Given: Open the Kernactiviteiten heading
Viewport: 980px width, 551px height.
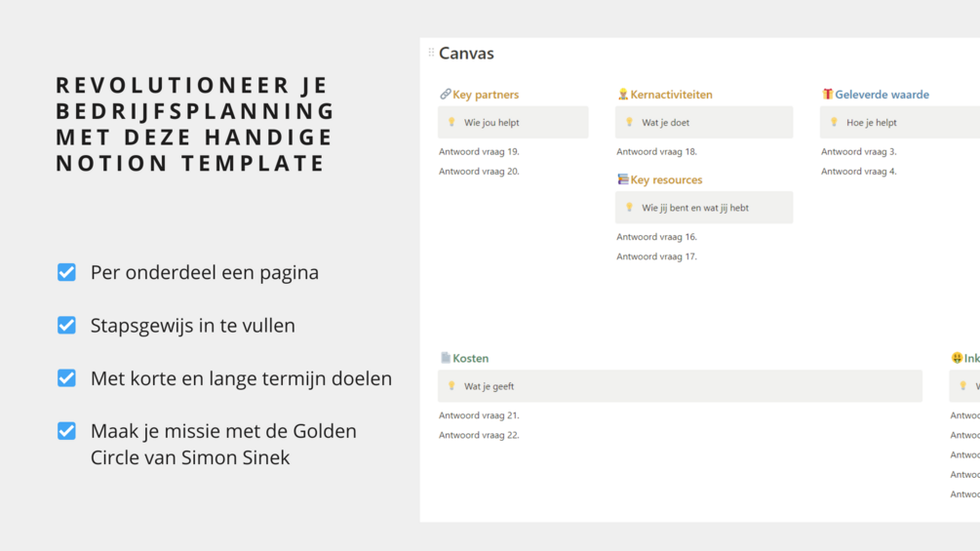Looking at the screenshot, I should [671, 95].
